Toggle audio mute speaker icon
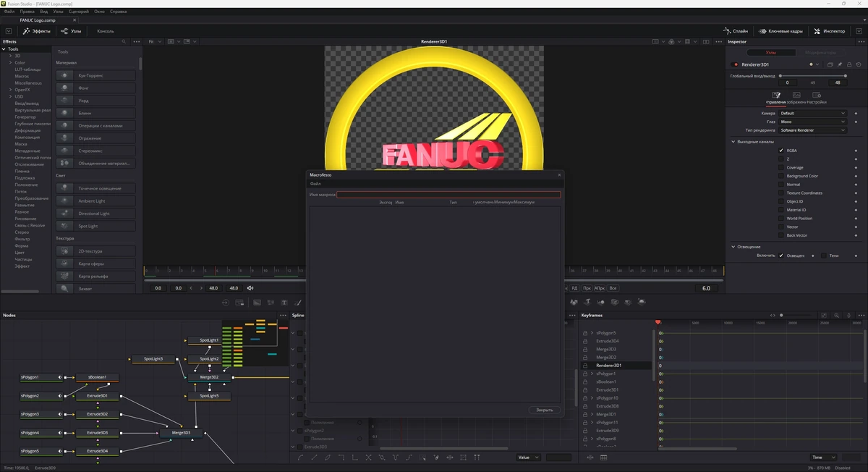The image size is (868, 472). [x=250, y=288]
